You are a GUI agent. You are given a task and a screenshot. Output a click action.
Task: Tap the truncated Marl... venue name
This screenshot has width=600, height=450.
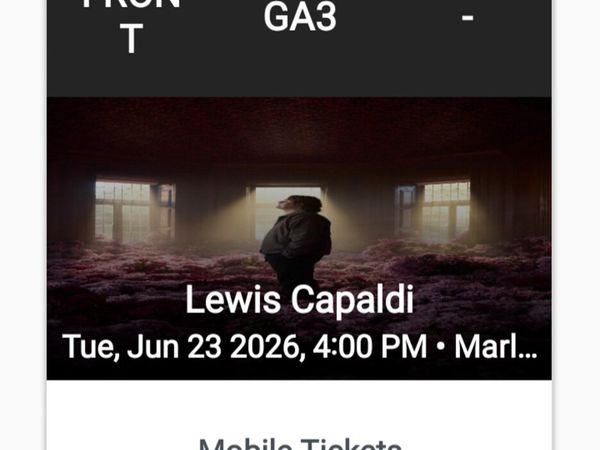pyautogui.click(x=496, y=346)
